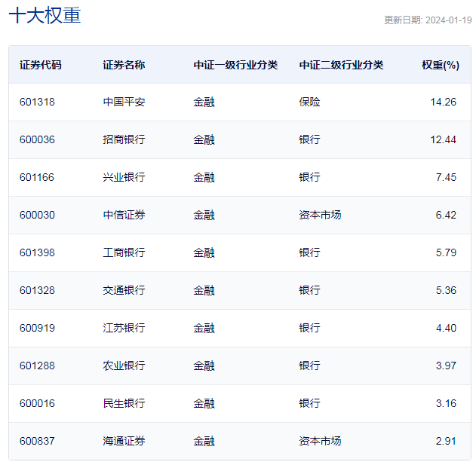
Task: Click 金融 in the 江苏银行 row
Action: click(x=204, y=328)
